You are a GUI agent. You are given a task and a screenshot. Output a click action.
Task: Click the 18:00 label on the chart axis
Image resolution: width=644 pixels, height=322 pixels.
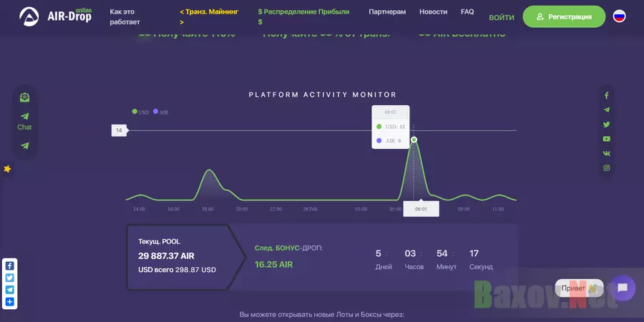pyautogui.click(x=208, y=209)
